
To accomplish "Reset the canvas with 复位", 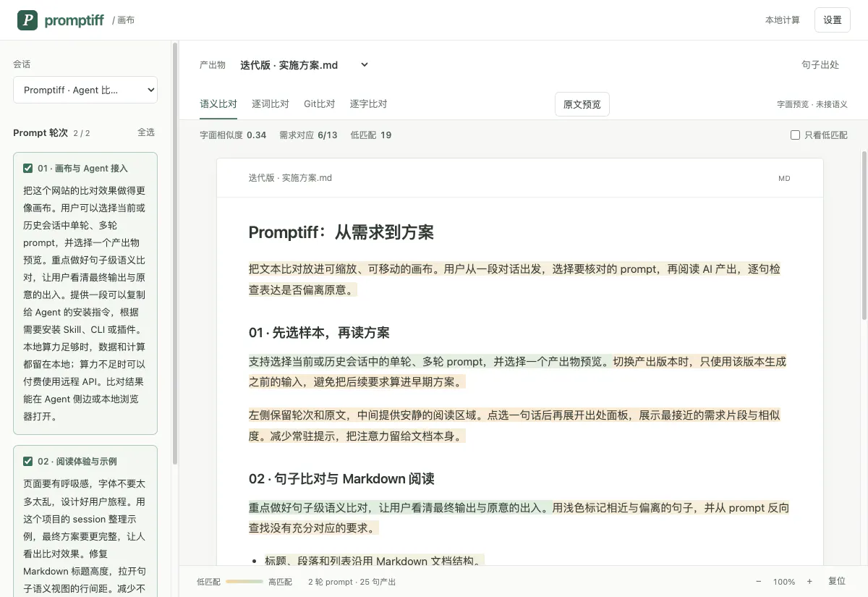I will click(837, 581).
